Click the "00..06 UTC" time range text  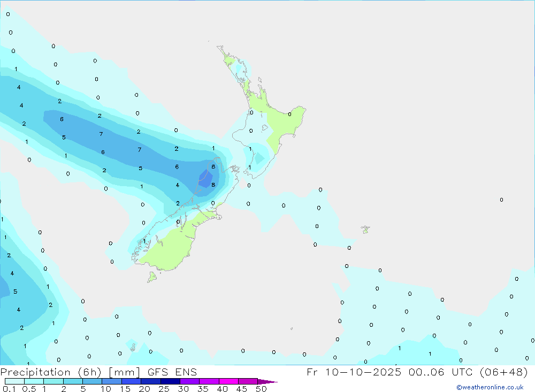(440, 372)
